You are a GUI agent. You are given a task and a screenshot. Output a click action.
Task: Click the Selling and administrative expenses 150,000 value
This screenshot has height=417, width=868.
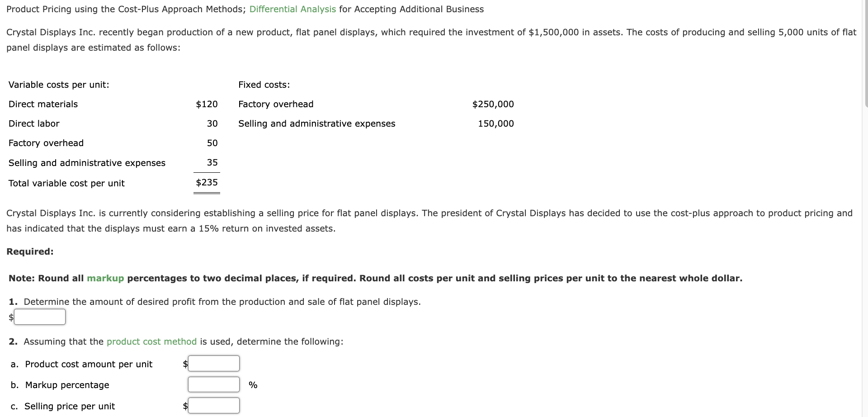tap(495, 123)
